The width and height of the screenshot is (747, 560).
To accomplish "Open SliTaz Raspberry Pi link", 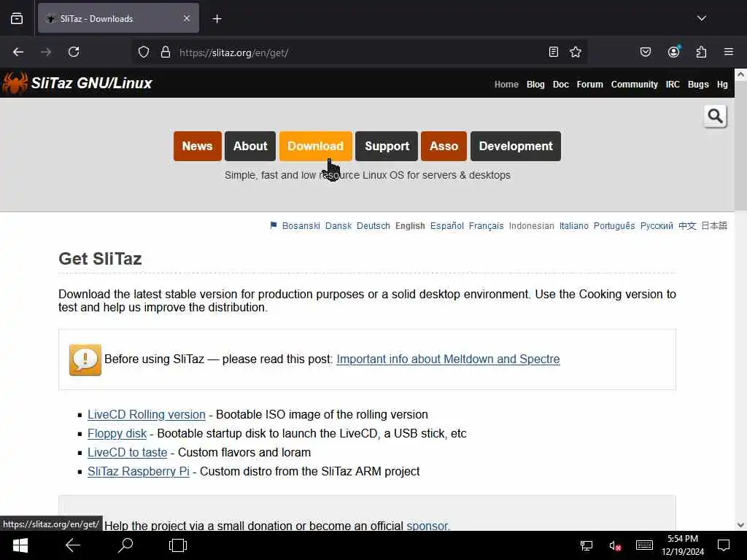I will (x=138, y=472).
